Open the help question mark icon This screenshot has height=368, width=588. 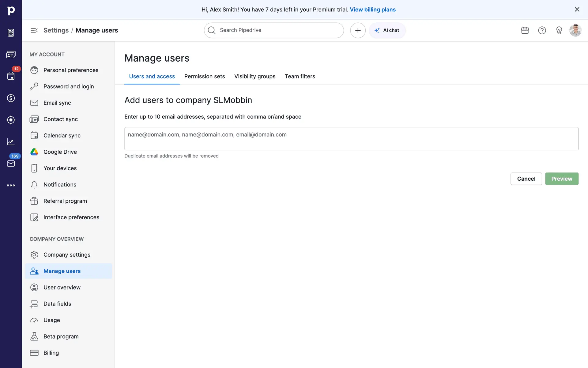pos(542,30)
